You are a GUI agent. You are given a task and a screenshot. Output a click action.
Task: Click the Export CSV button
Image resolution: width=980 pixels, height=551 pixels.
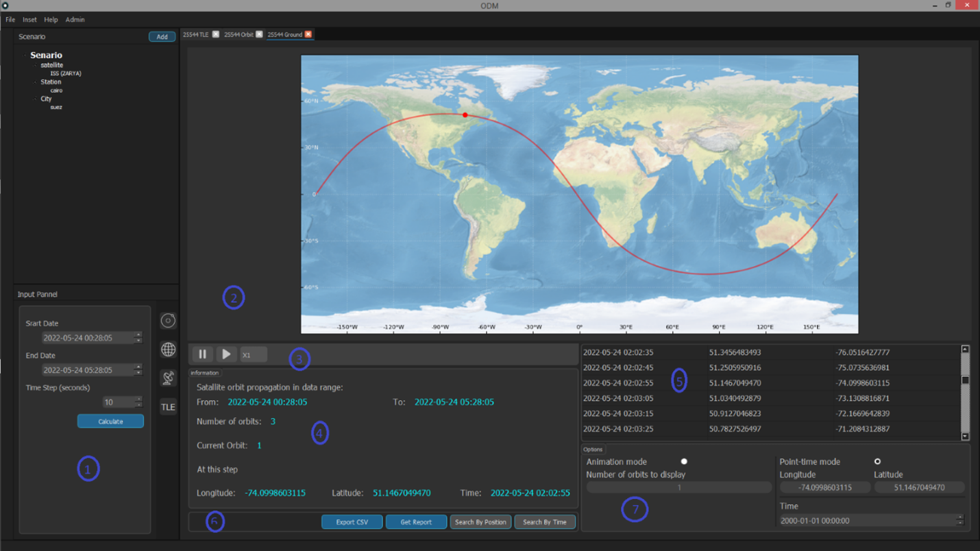pyautogui.click(x=352, y=522)
